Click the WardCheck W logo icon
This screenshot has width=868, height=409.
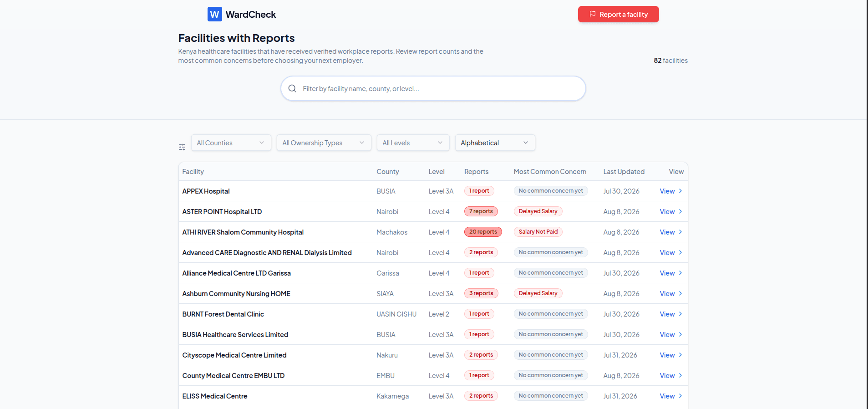tap(214, 14)
